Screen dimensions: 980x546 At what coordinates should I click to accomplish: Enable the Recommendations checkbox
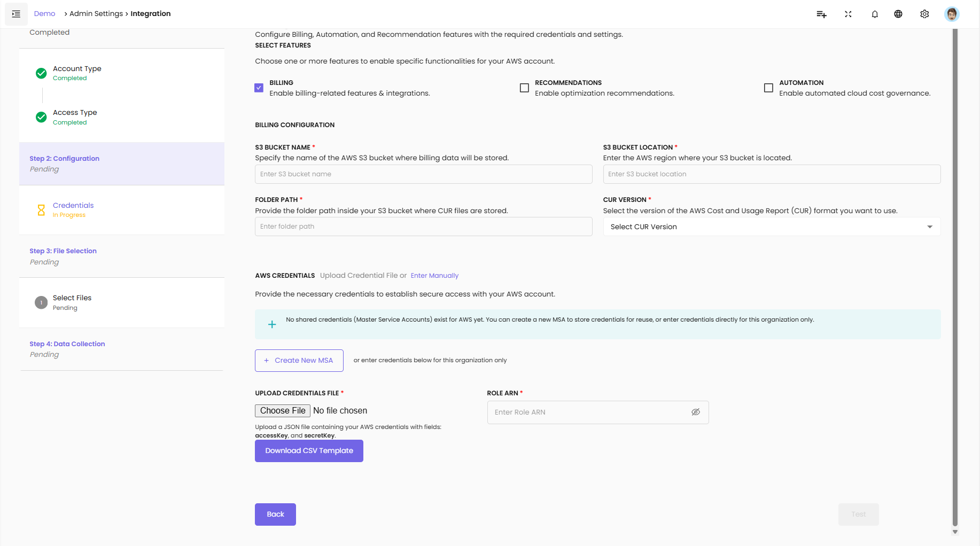525,88
